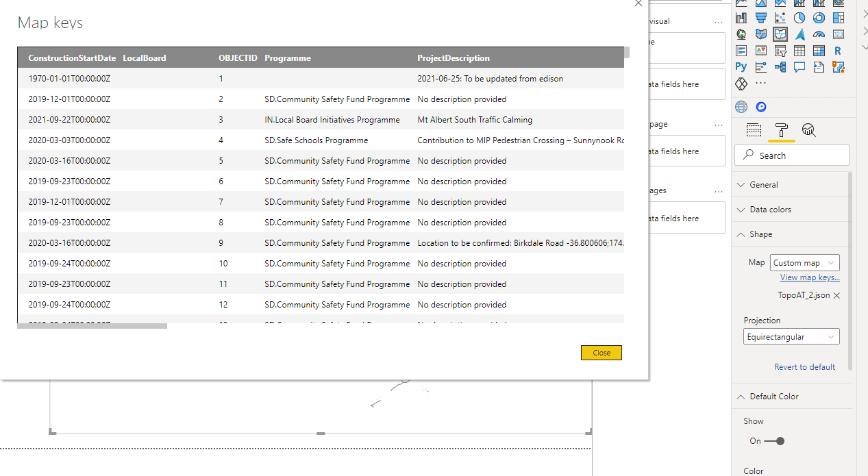Select the R script visual
Image resolution: width=868 pixels, height=476 pixels.
[x=839, y=51]
